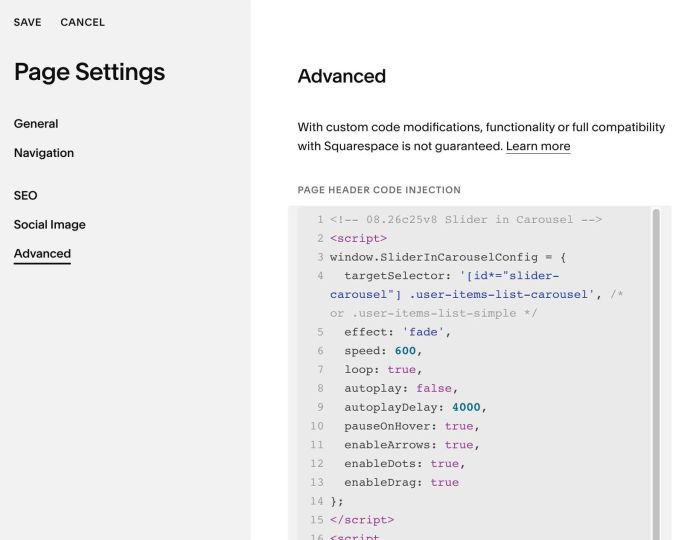This screenshot has height=540, width=700.
Task: Select the Advanced tab
Action: coord(42,253)
